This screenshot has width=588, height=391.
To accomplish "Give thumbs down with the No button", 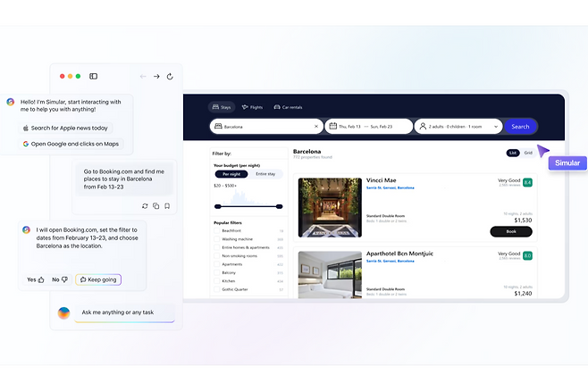I will tap(60, 279).
